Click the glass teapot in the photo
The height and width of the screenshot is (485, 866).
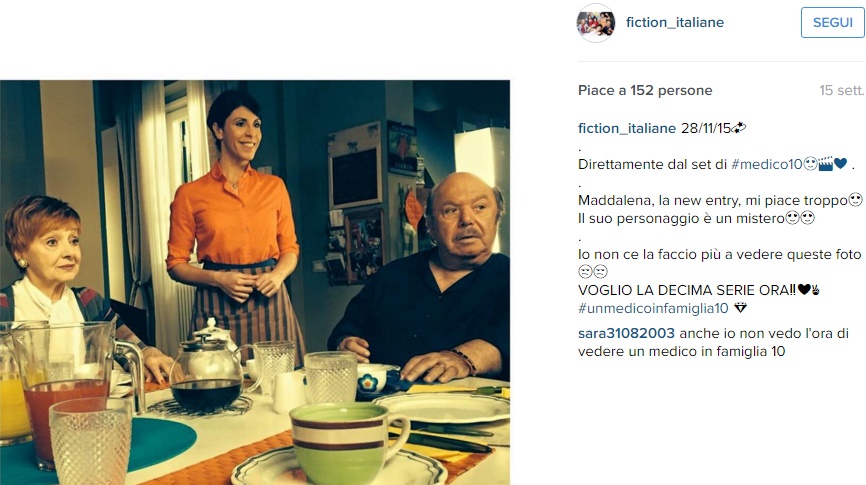207,367
